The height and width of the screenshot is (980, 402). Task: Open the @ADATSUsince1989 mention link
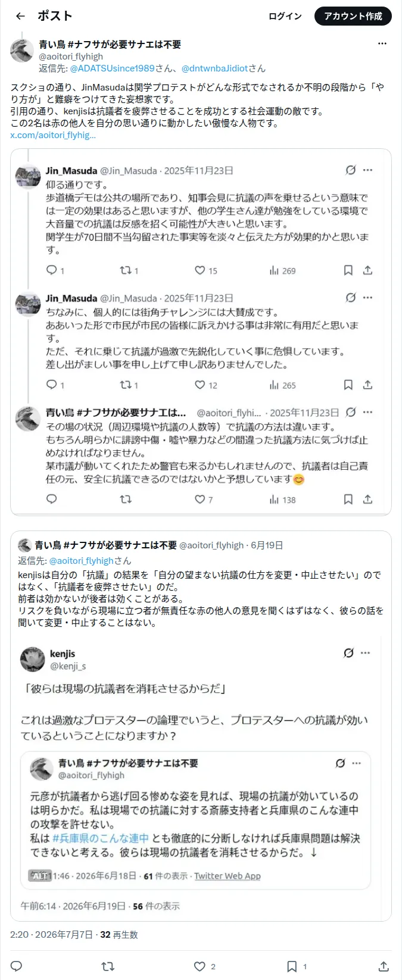tap(112, 68)
